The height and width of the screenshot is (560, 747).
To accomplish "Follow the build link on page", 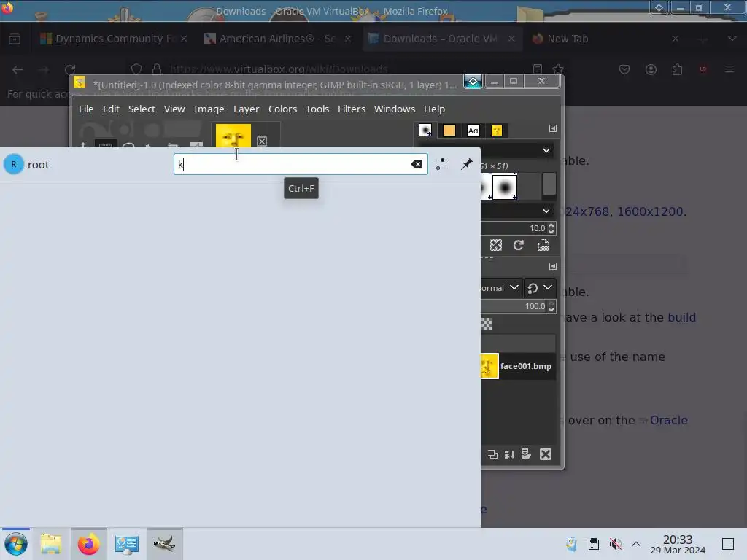I will coord(682,318).
